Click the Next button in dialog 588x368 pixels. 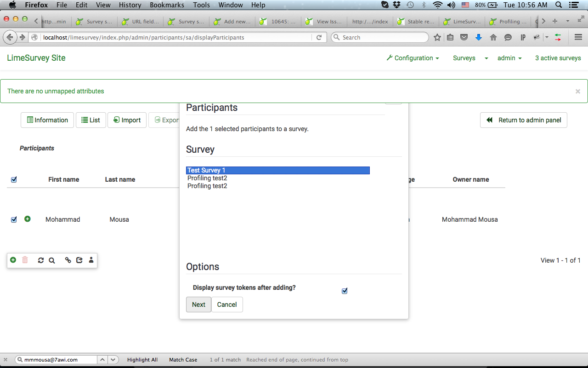click(198, 305)
